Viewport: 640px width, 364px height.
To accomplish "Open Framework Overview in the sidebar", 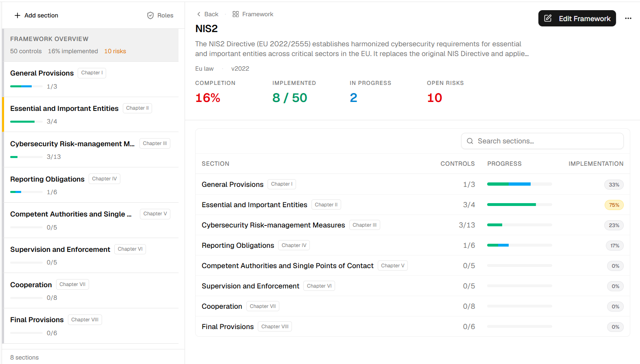I will (91, 45).
